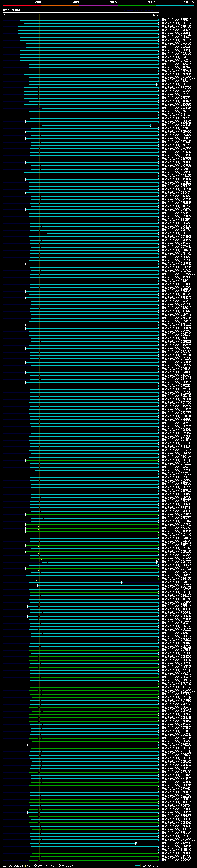Click the query label AV424853
Screen dimensions: 197x868
11,10
